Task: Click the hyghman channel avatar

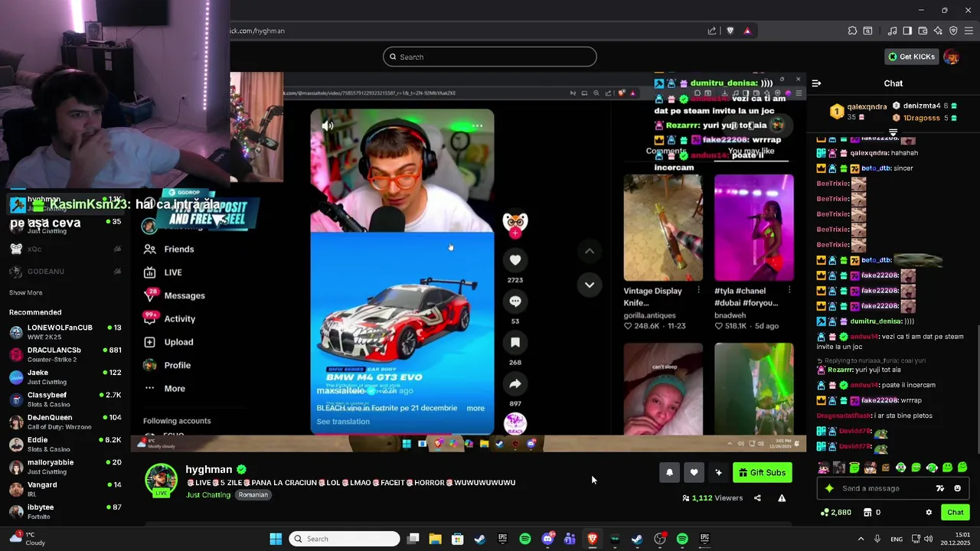Action: click(x=161, y=480)
